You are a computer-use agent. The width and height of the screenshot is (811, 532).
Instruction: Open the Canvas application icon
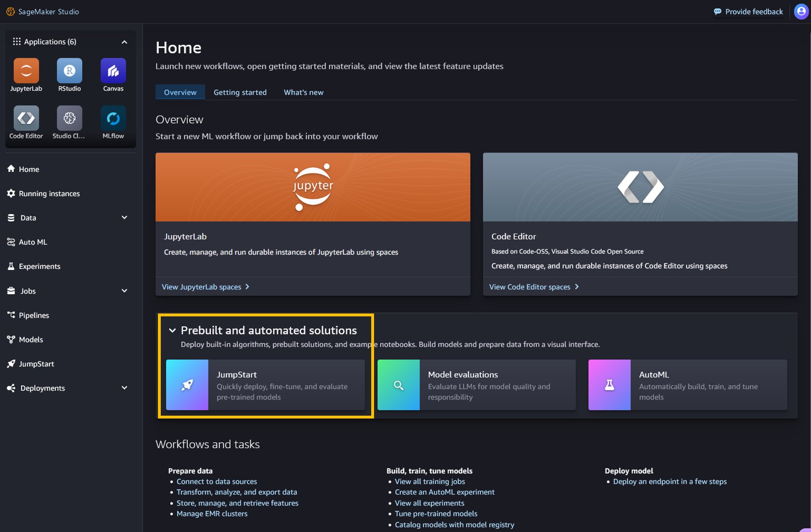tap(113, 71)
